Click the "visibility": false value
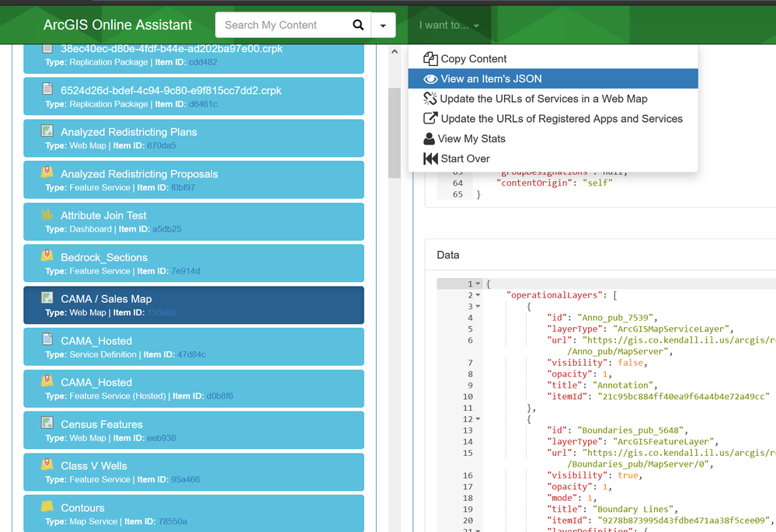The width and height of the screenshot is (776, 532). pos(631,363)
